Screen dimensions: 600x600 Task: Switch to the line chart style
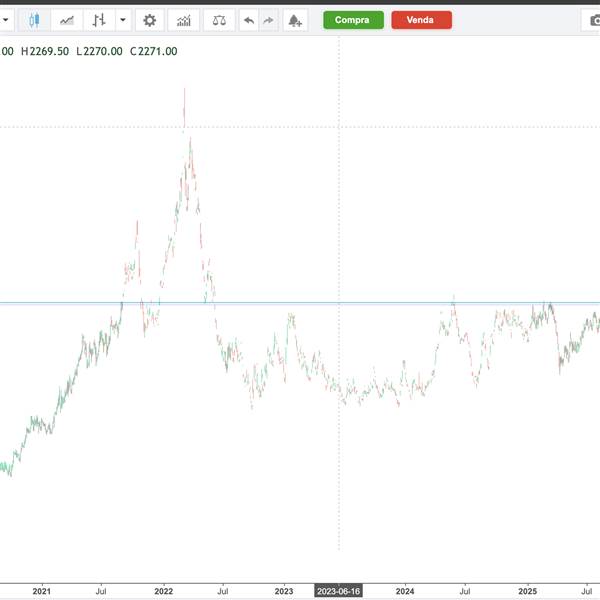tap(67, 20)
